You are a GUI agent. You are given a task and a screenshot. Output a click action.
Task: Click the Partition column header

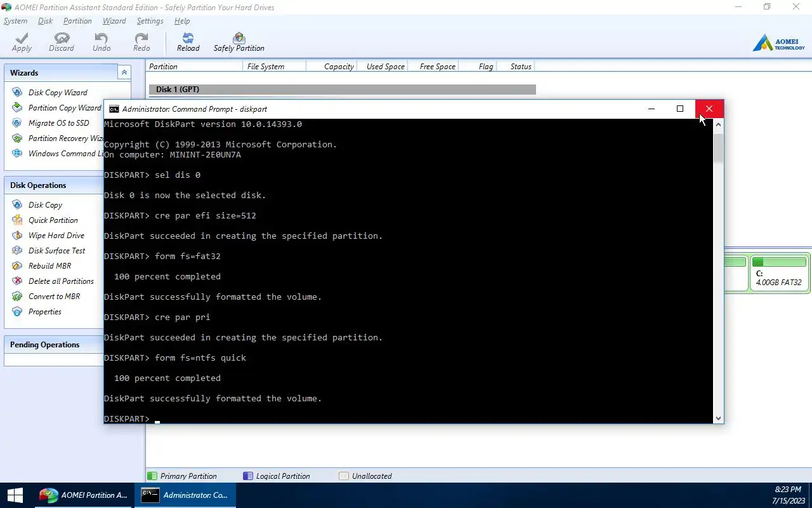(x=194, y=66)
